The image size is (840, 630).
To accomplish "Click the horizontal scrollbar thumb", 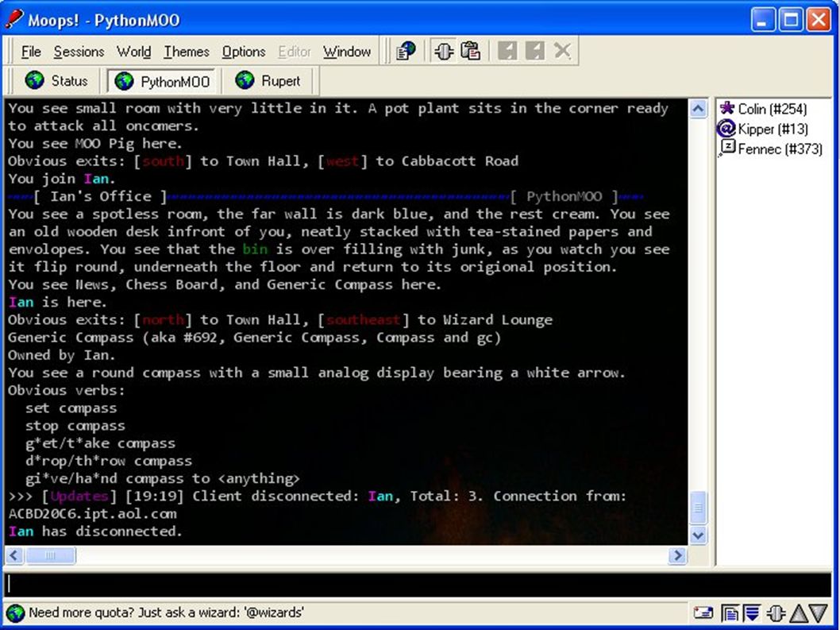I will click(x=50, y=555).
